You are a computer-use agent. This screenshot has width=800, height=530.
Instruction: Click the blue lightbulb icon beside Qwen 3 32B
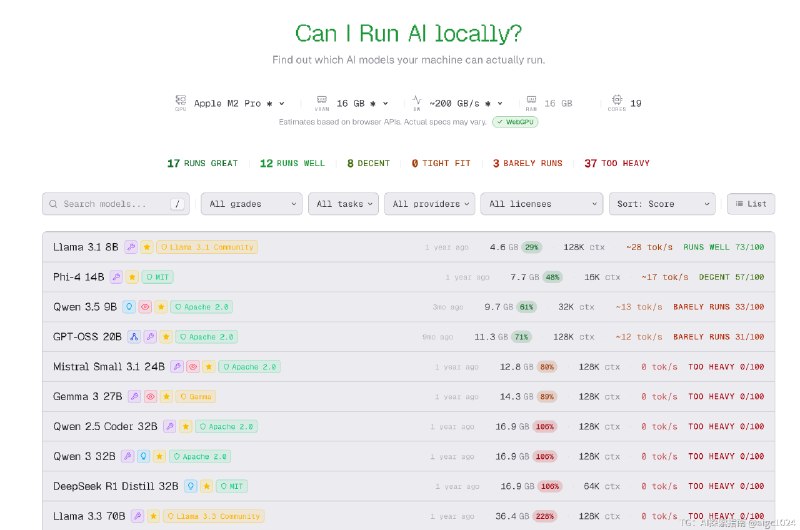point(143,457)
